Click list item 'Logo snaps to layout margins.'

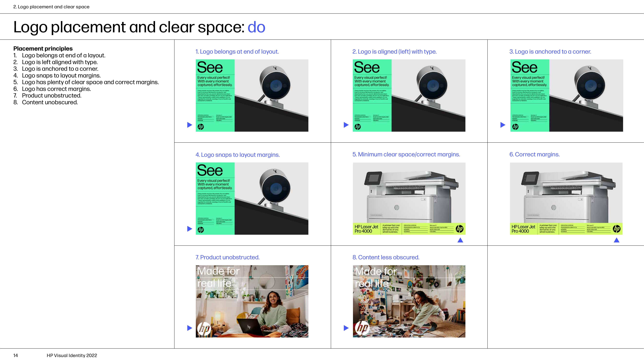click(61, 75)
